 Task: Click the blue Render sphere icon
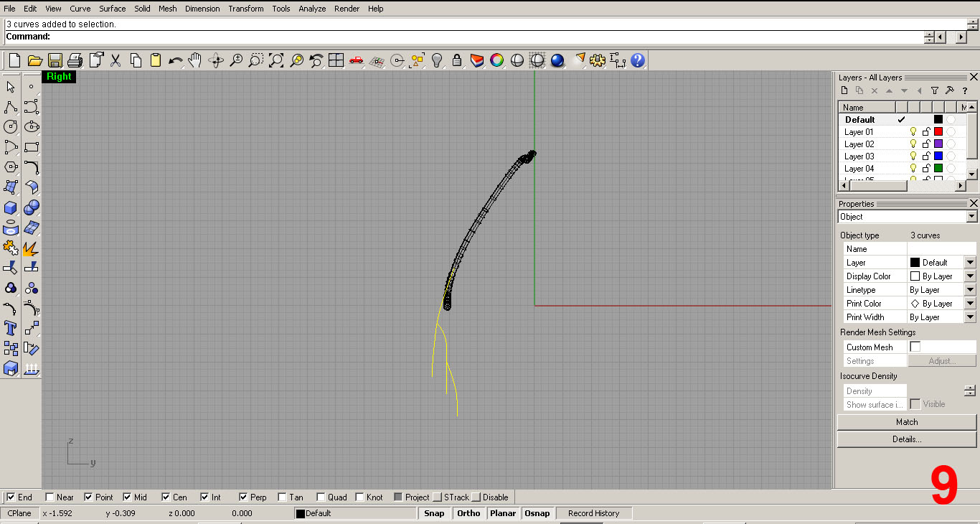[x=557, y=60]
